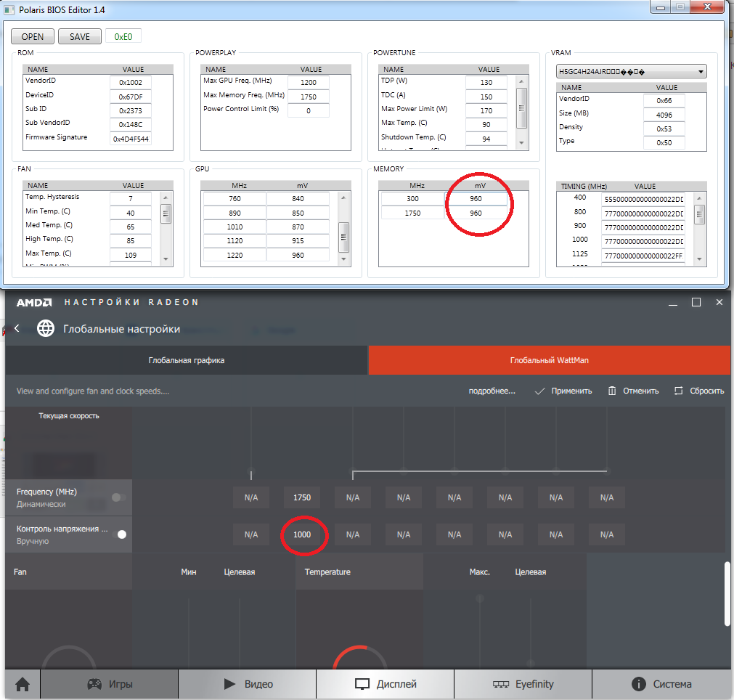
Task: Click the OPEN button in Polaris BIOS Editor
Action: [x=32, y=36]
